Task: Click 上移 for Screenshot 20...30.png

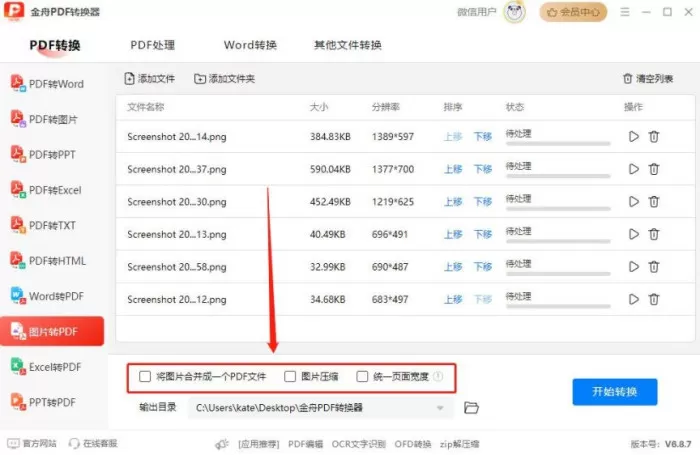Action: tap(453, 201)
